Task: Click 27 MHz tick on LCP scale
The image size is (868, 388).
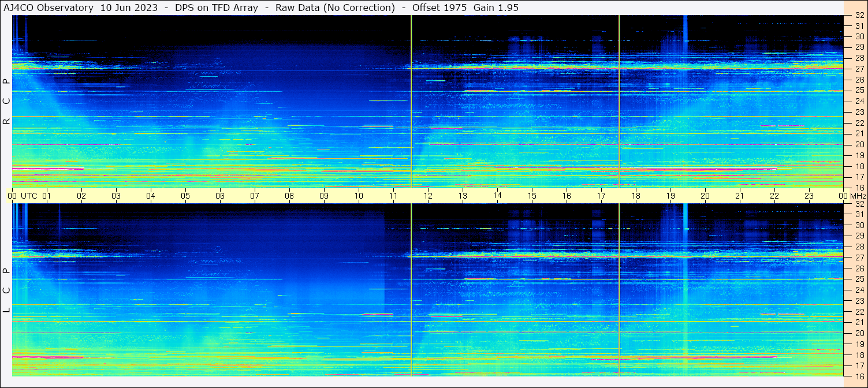Action: coord(859,258)
